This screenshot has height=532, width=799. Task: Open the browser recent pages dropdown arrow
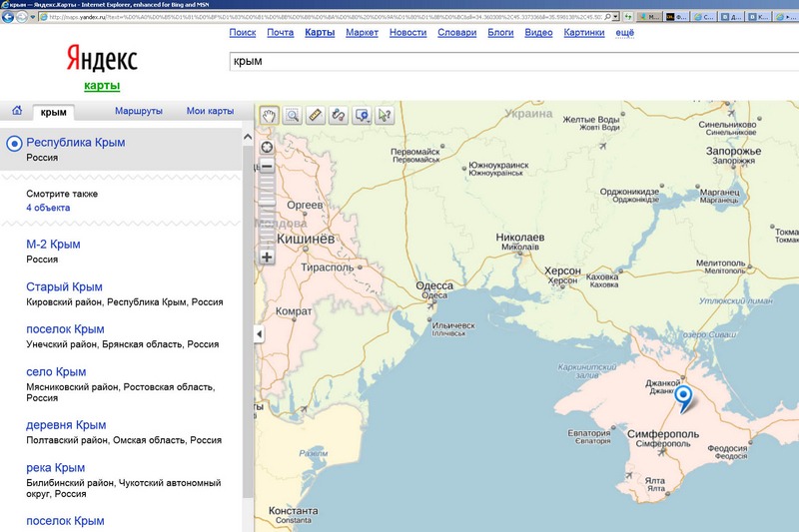(x=33, y=17)
